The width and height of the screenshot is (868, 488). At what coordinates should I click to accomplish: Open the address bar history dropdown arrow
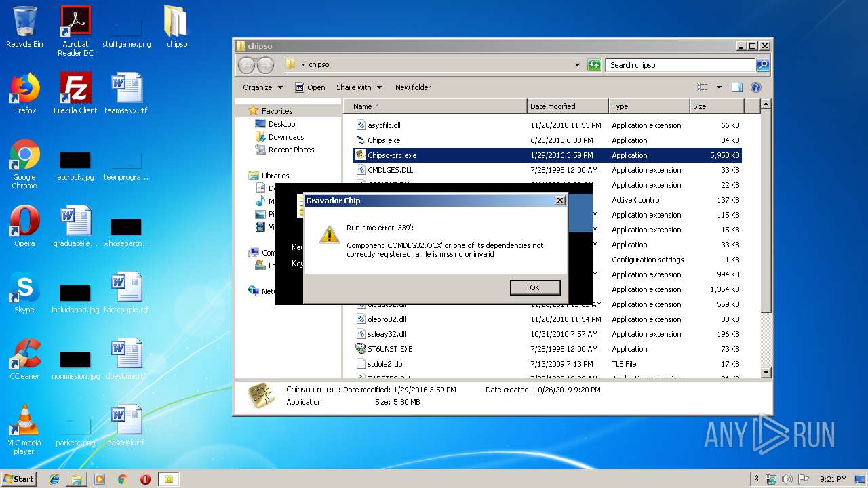(x=577, y=65)
